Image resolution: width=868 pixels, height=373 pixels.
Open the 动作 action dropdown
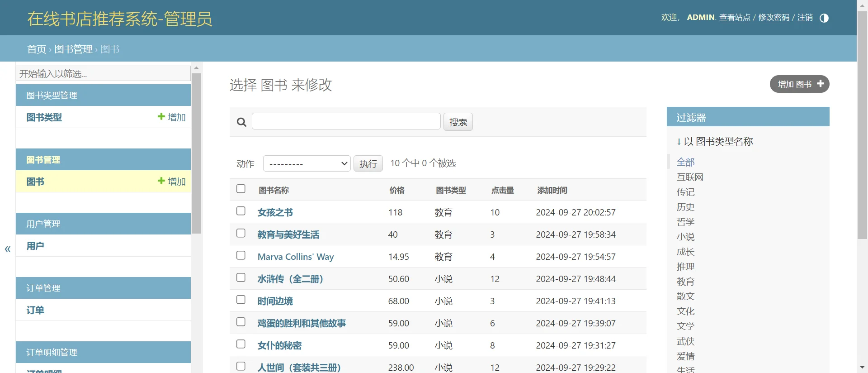click(307, 163)
